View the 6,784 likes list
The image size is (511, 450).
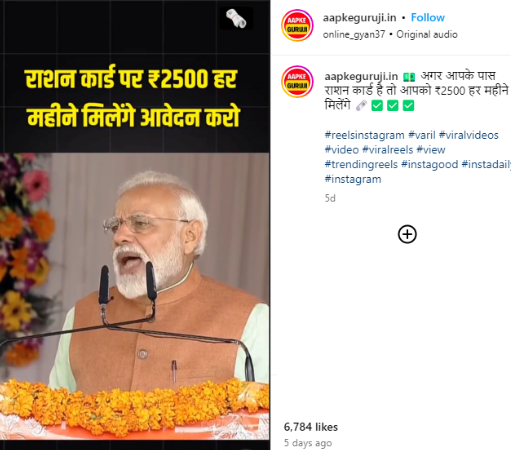tap(311, 427)
